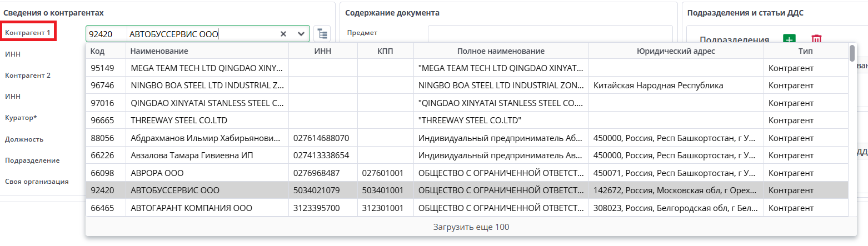Pick MEGA TEAM TECH LTD entry
Viewport: 868px width, 246px height.
tap(207, 68)
